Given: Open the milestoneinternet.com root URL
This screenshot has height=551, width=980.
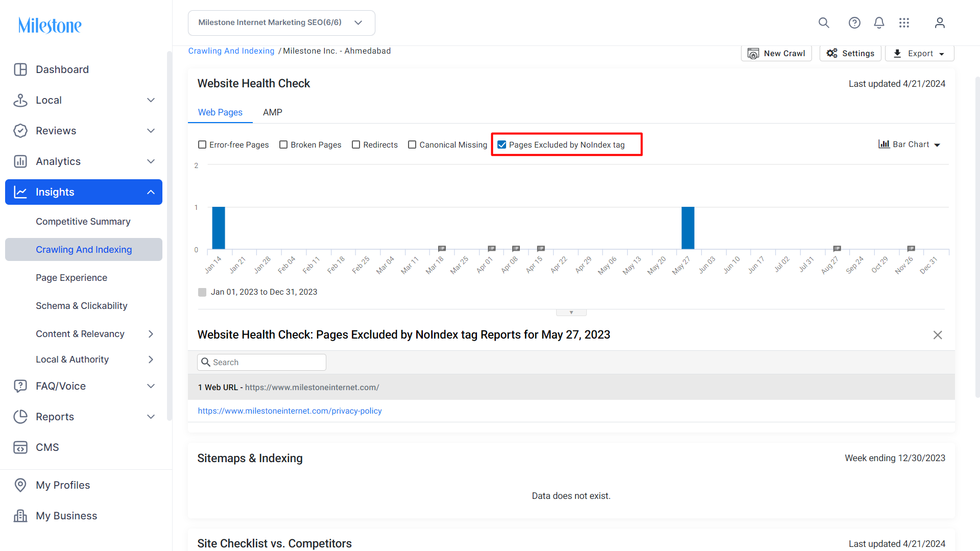Looking at the screenshot, I should coord(312,388).
